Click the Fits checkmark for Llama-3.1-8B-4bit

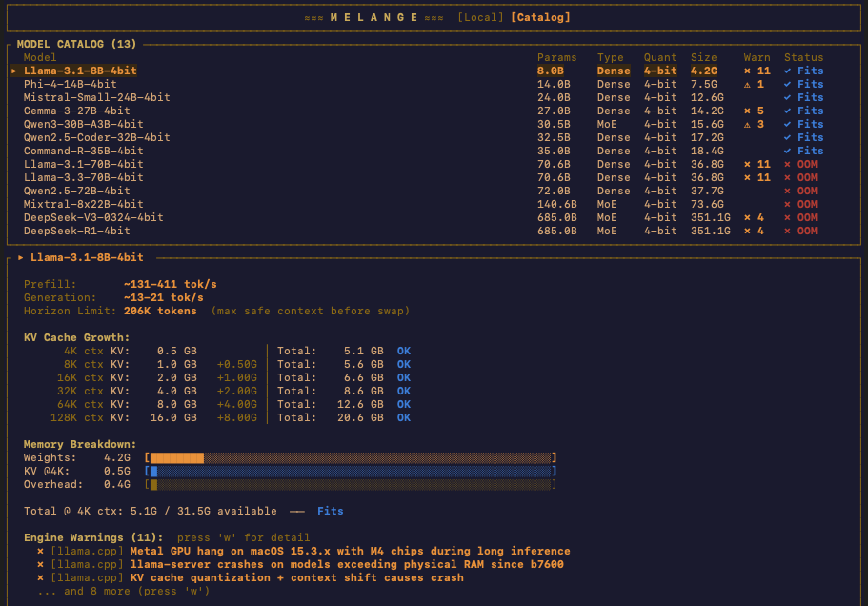pos(787,71)
